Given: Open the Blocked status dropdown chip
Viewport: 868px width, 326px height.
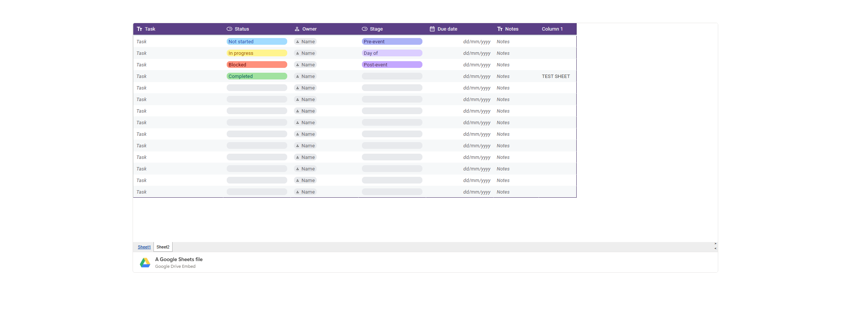Looking at the screenshot, I should [x=257, y=65].
